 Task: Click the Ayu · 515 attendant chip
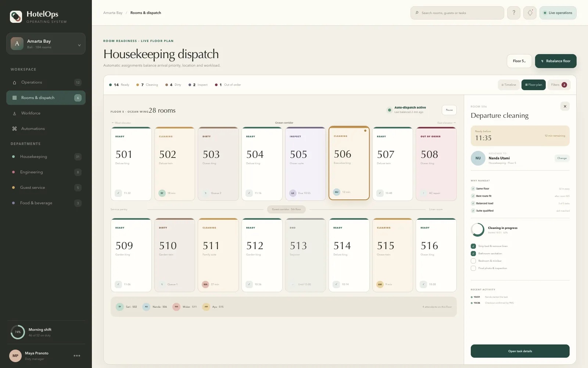pyautogui.click(x=213, y=307)
